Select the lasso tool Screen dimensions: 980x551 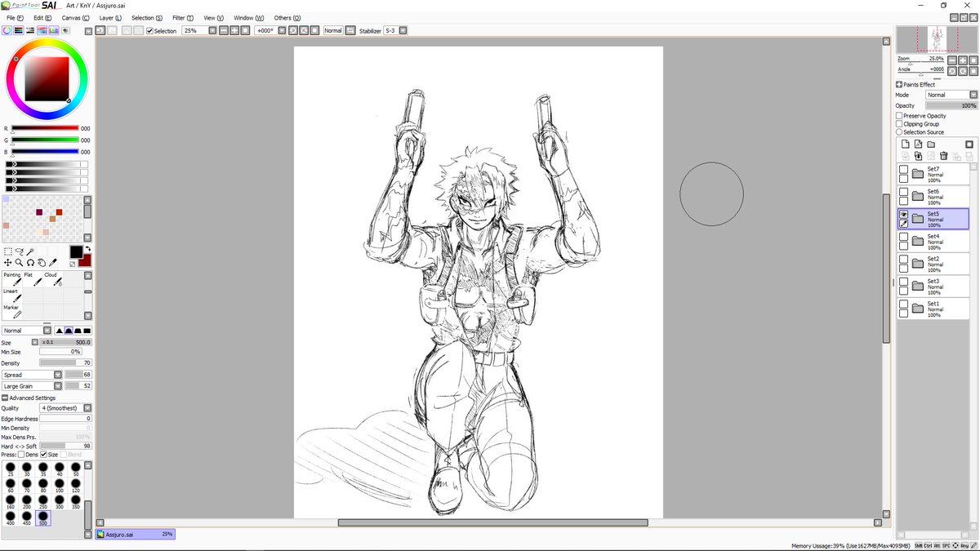(x=20, y=251)
